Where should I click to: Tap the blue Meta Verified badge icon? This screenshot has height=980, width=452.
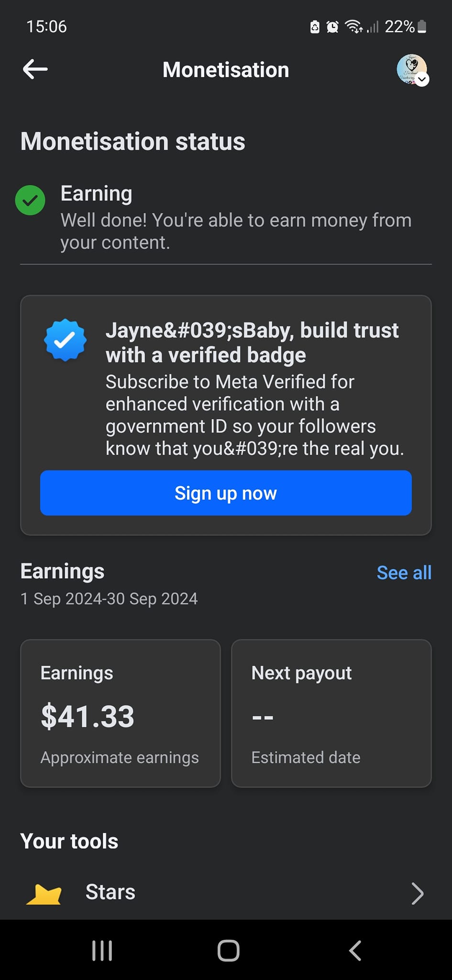pyautogui.click(x=65, y=340)
